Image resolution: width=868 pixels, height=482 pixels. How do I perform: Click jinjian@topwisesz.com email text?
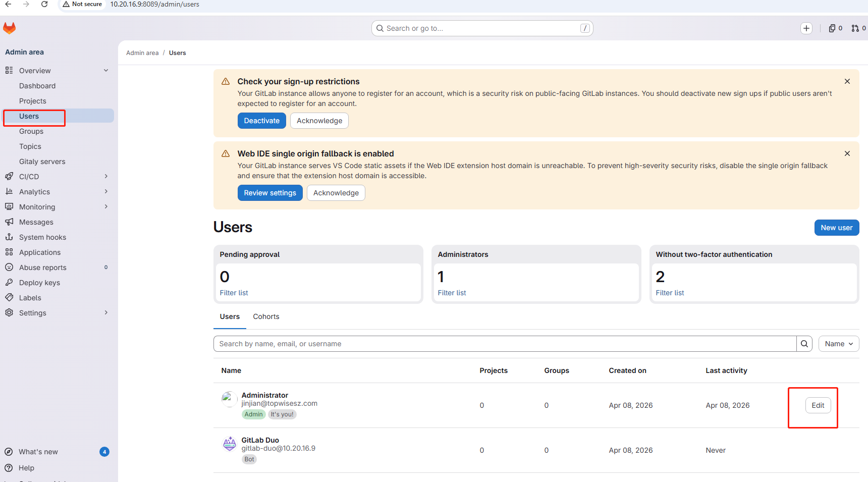pos(279,403)
